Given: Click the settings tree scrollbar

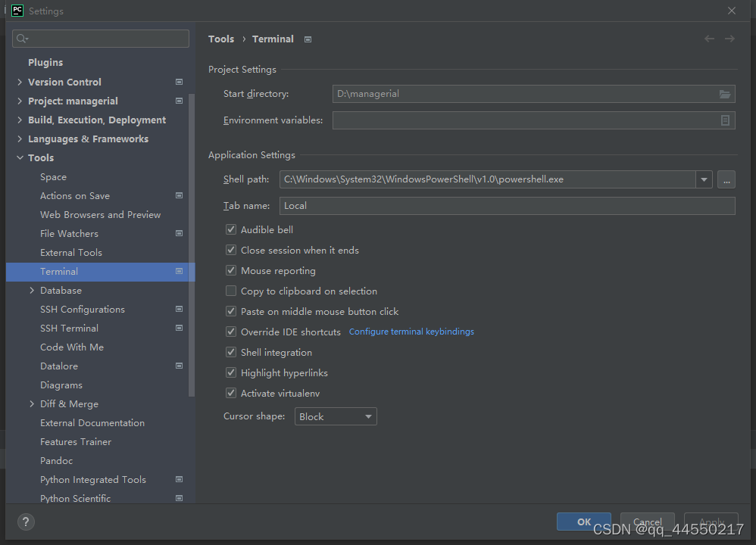Looking at the screenshot, I should click(192, 244).
